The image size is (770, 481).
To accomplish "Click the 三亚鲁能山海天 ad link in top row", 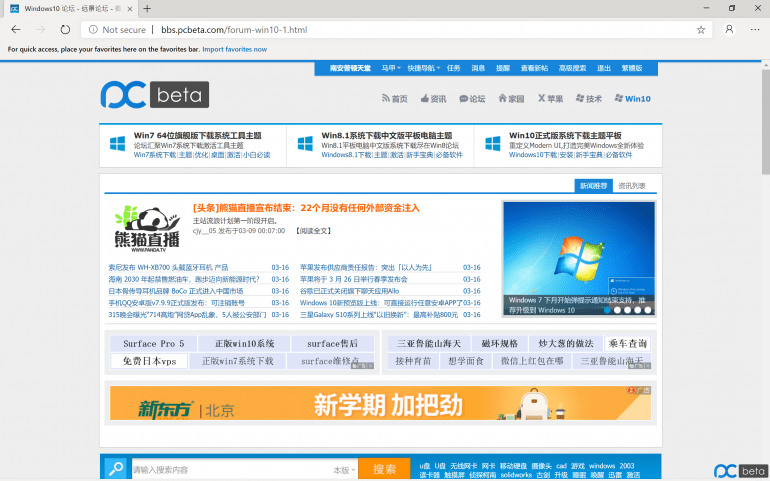I will (x=429, y=343).
